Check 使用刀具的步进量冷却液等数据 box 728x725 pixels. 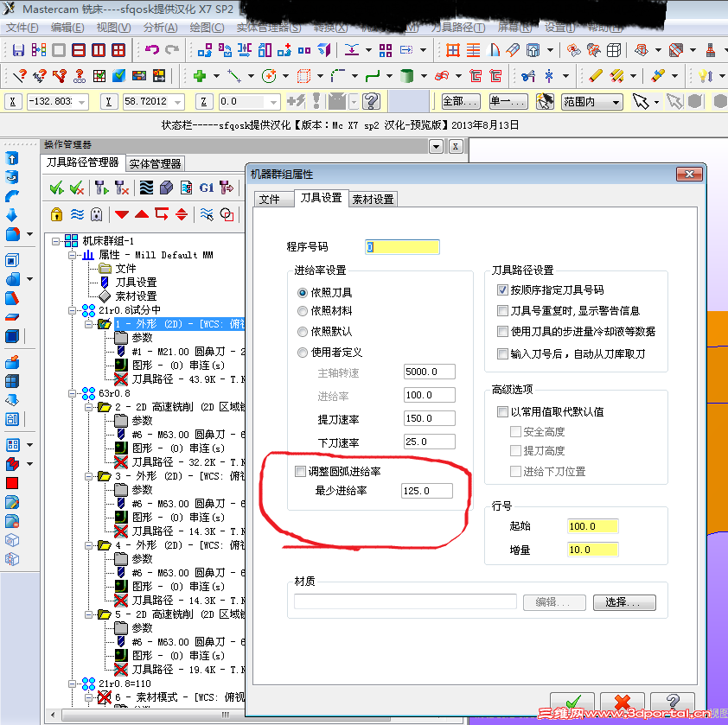[502, 332]
